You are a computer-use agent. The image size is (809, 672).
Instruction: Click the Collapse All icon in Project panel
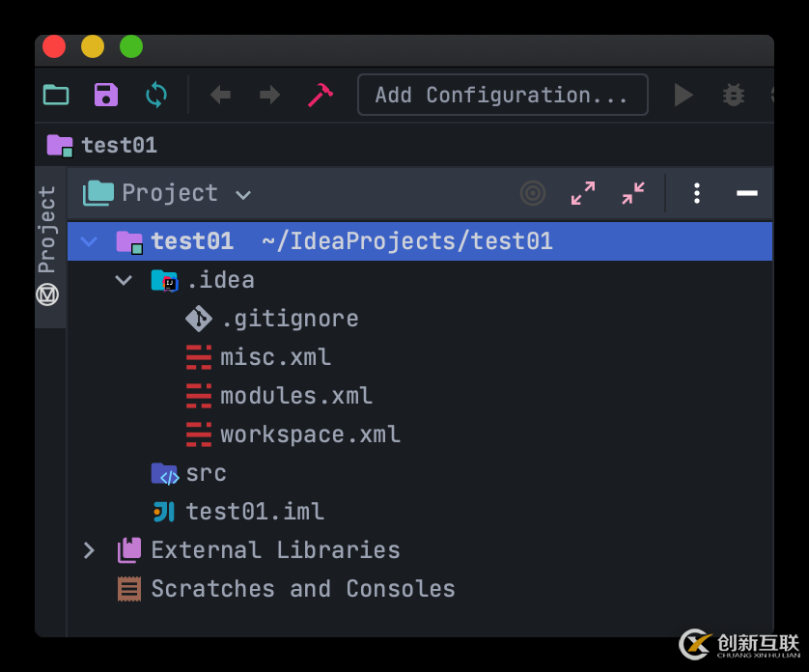tap(632, 193)
